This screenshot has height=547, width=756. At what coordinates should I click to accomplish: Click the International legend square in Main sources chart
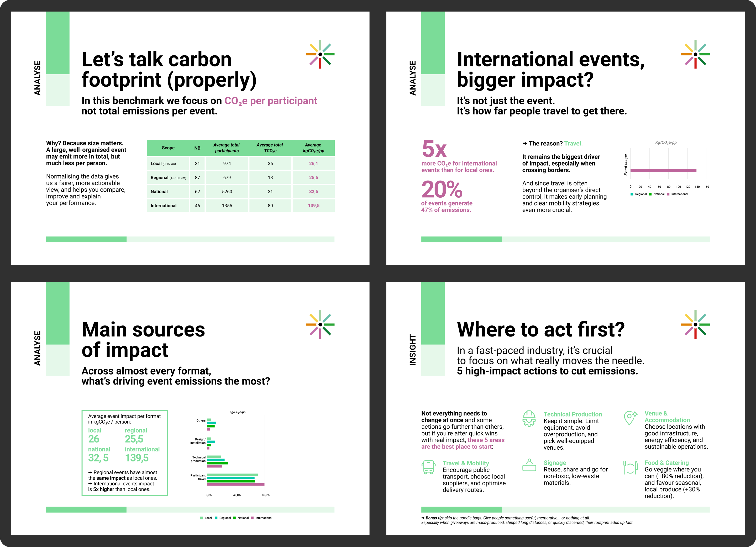[x=252, y=518]
